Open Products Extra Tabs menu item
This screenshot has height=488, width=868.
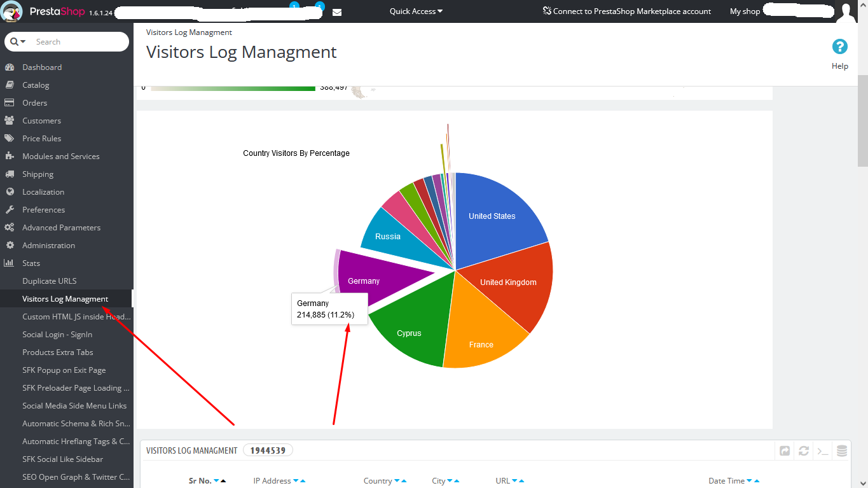point(58,352)
